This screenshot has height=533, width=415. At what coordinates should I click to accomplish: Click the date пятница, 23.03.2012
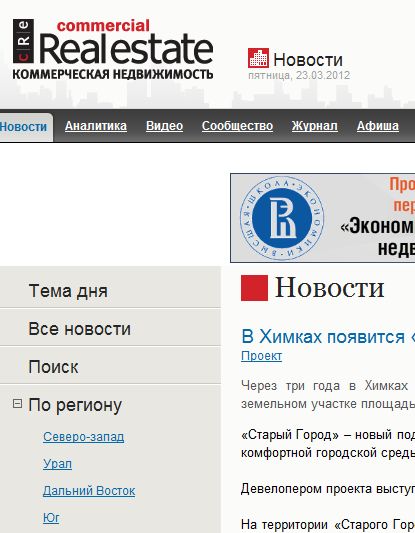point(299,75)
